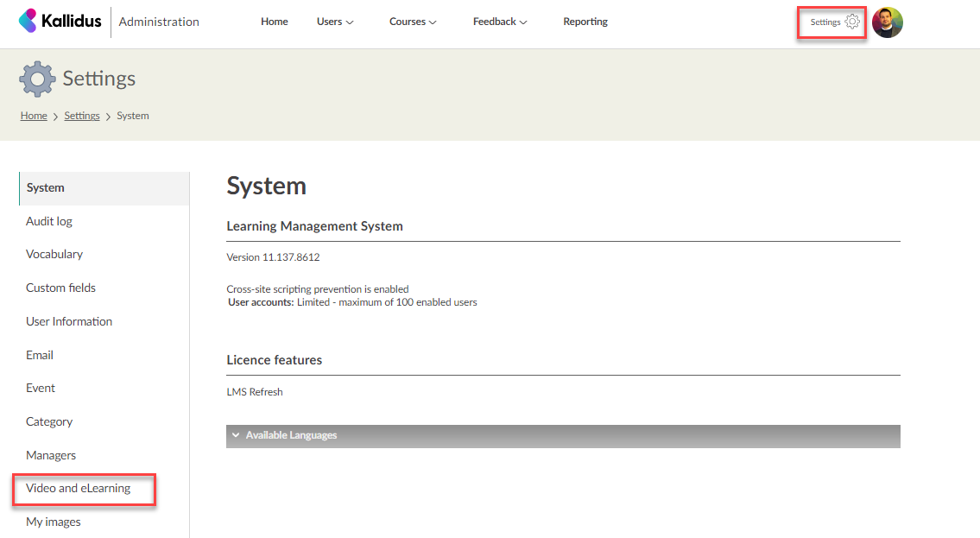
Task: Select Email in the settings sidebar
Action: pyautogui.click(x=40, y=355)
